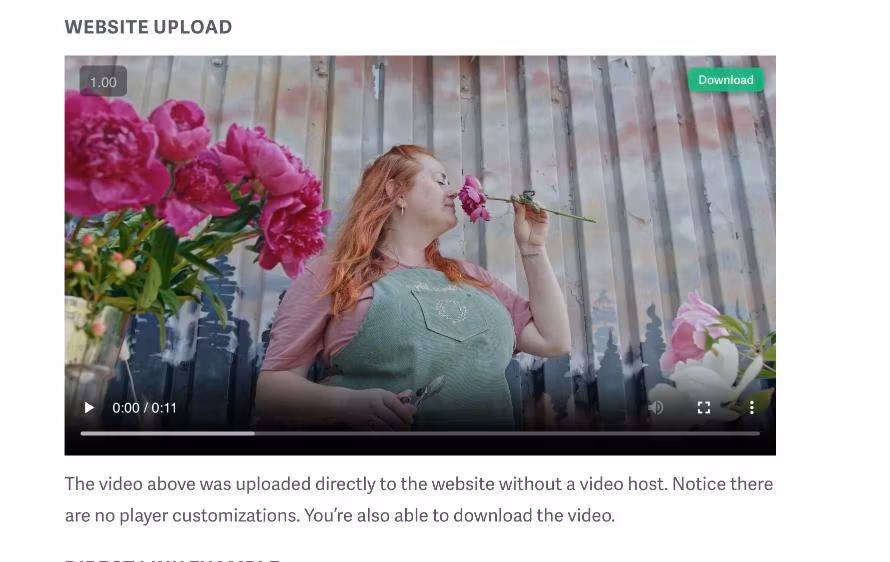Click the 0:00 / 0:11 time display
This screenshot has height=562, width=890.
pyautogui.click(x=144, y=408)
